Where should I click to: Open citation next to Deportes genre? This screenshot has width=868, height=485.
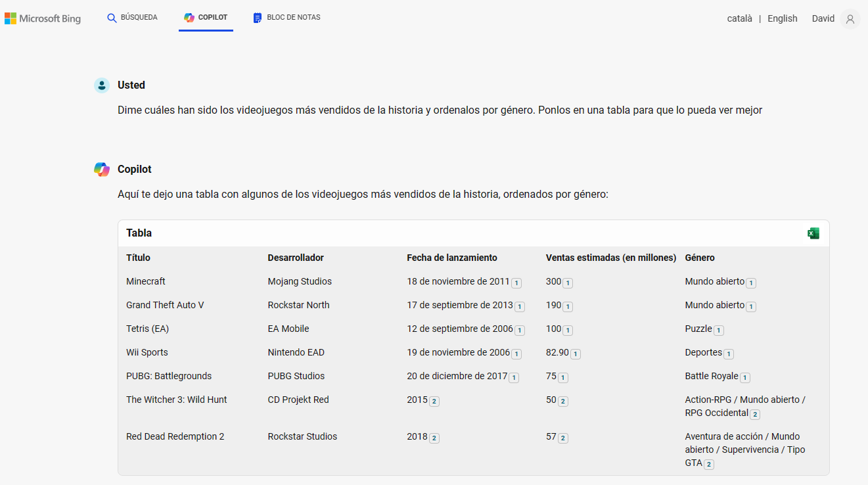point(729,354)
